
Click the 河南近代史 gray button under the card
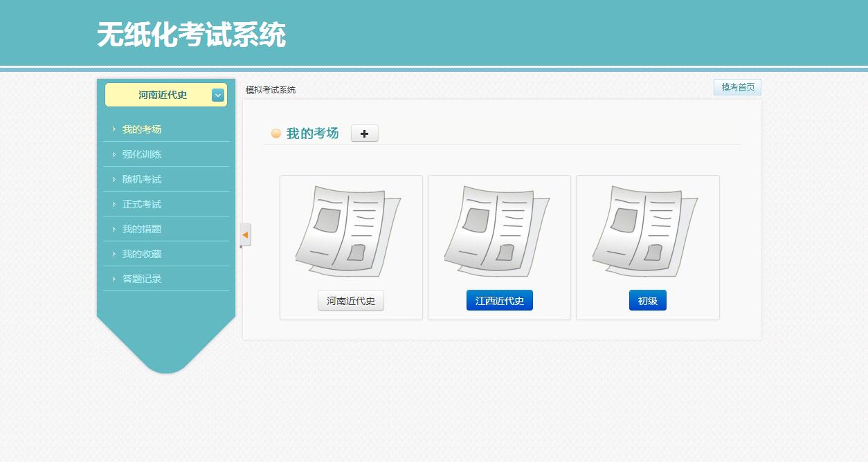[x=351, y=301]
